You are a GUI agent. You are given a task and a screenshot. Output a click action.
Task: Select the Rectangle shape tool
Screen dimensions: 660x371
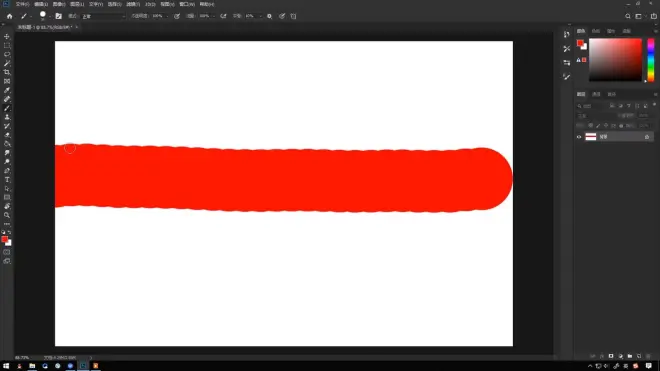pyautogui.click(x=7, y=198)
